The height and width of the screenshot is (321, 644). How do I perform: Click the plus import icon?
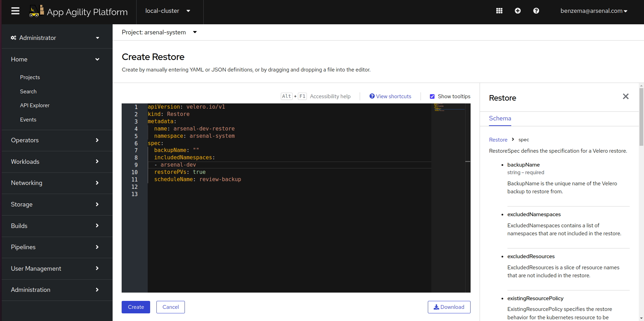[x=517, y=11]
